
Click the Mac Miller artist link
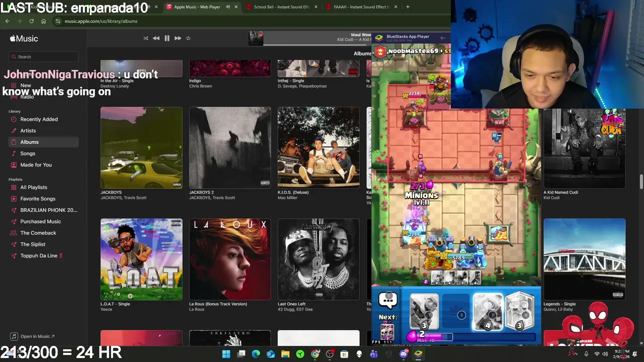[x=287, y=198]
